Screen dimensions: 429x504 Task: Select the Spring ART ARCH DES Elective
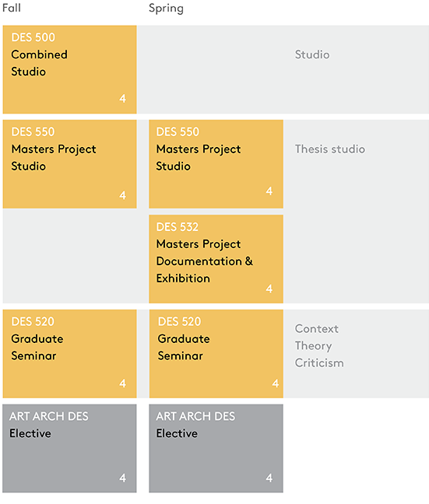(x=216, y=449)
